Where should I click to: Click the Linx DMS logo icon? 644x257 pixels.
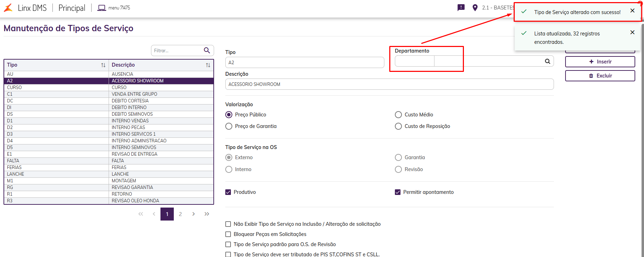pos(8,8)
